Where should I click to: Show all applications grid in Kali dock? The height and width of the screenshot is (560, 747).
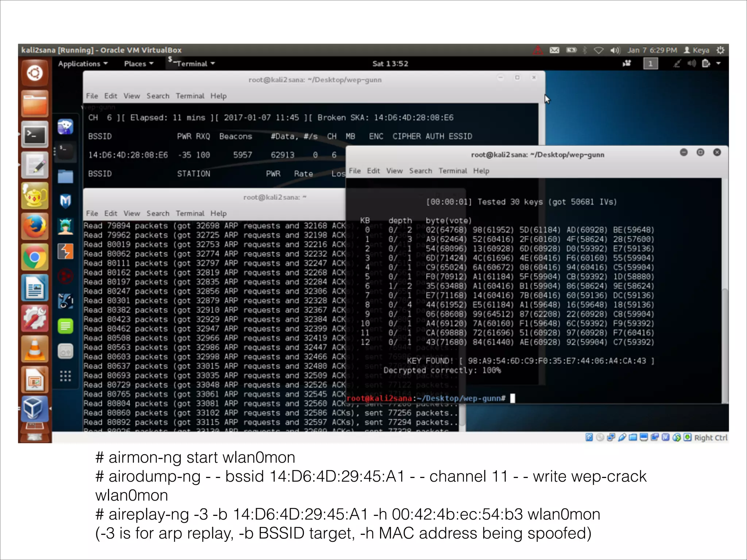point(65,376)
